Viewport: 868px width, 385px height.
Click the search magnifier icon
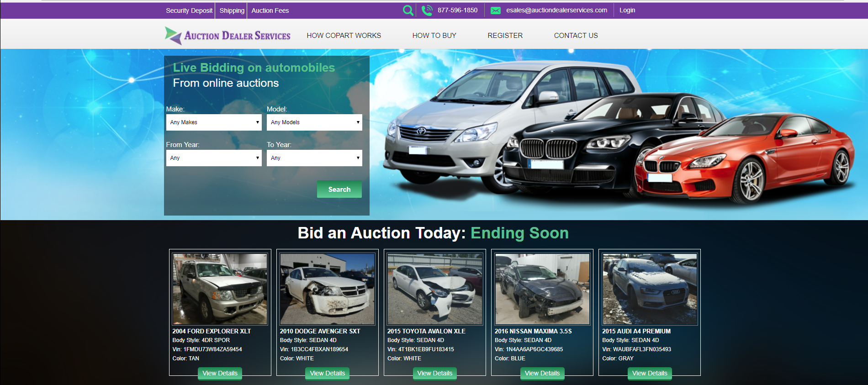coord(408,10)
